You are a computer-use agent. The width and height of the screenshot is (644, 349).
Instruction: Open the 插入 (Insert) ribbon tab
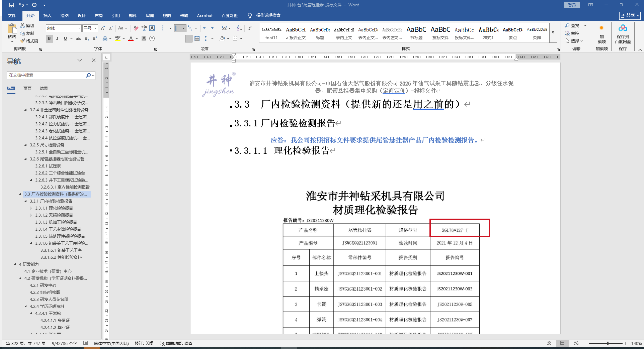[47, 15]
